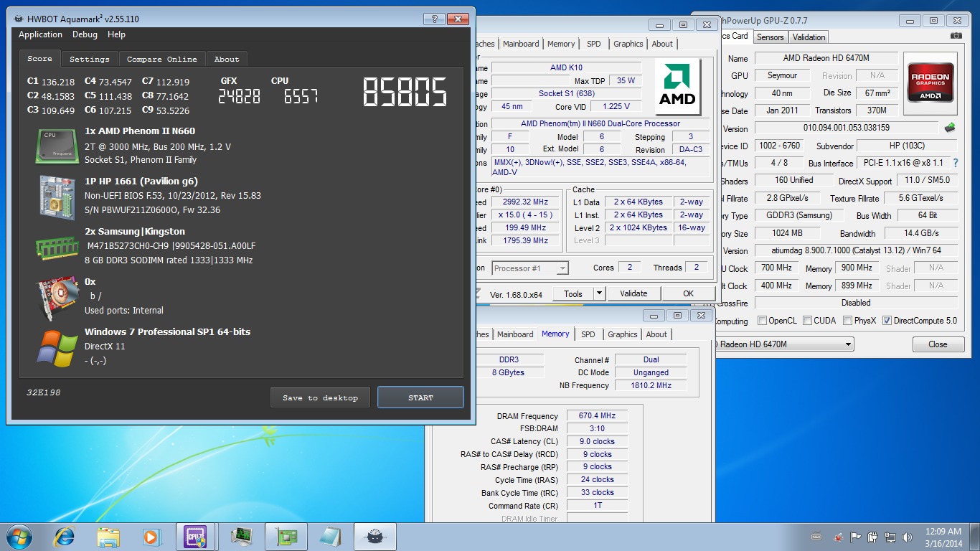Click the Radeon Graphics logo in GPU-Z
980x551 pixels.
(930, 85)
